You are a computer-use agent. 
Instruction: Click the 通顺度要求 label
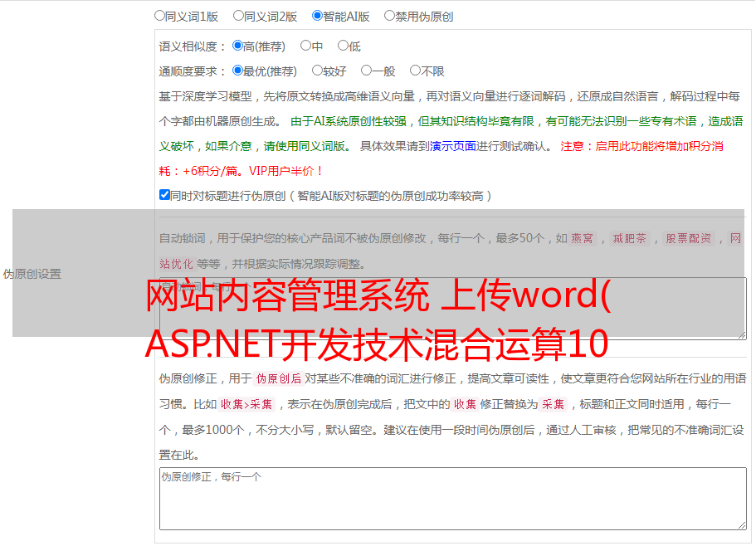click(192, 71)
